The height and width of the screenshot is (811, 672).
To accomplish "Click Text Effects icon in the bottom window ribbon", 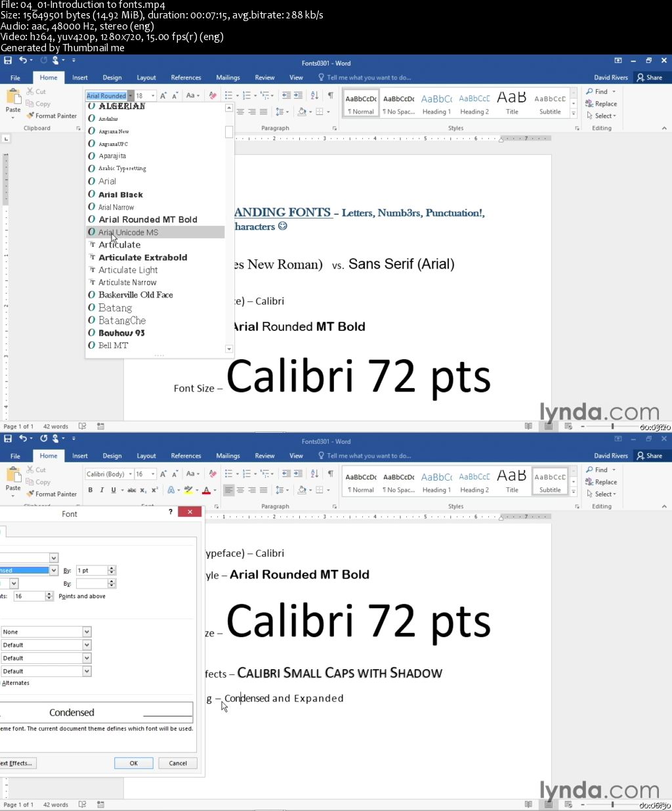I will 170,491.
